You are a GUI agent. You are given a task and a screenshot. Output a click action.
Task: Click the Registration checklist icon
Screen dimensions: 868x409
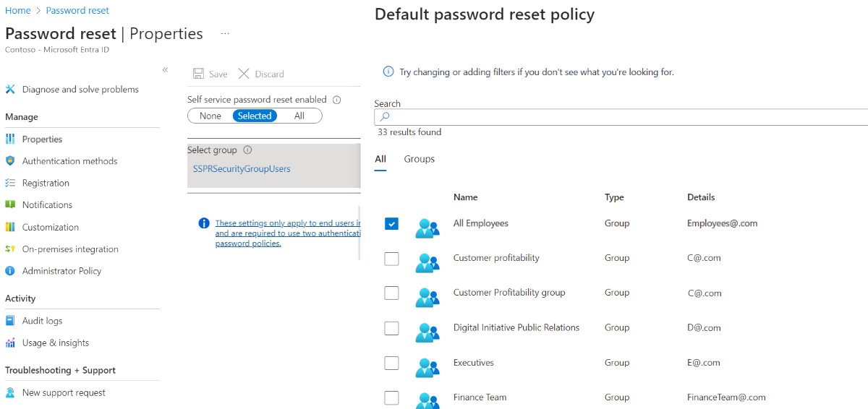(x=10, y=184)
